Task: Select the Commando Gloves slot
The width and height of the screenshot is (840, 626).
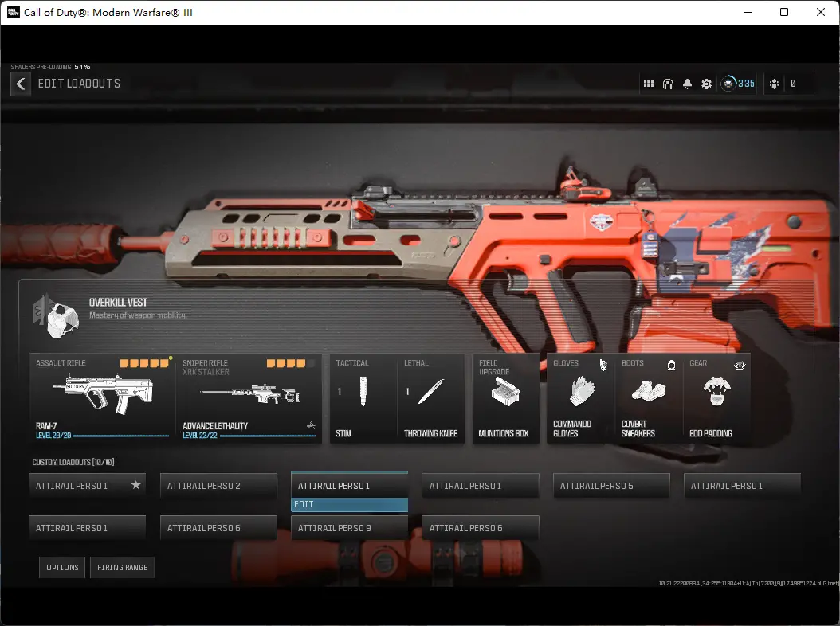Action: tap(581, 398)
